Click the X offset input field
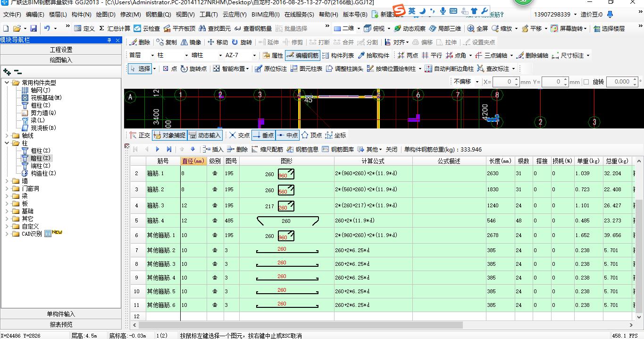Image resolution: width=644 pixels, height=339 pixels. pyautogui.click(x=506, y=82)
